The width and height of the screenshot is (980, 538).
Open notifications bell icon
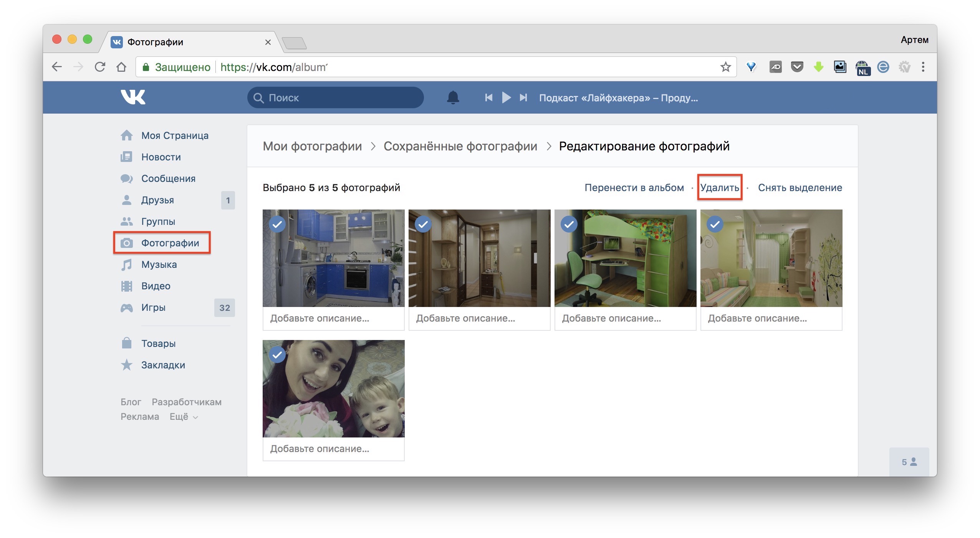tap(453, 97)
